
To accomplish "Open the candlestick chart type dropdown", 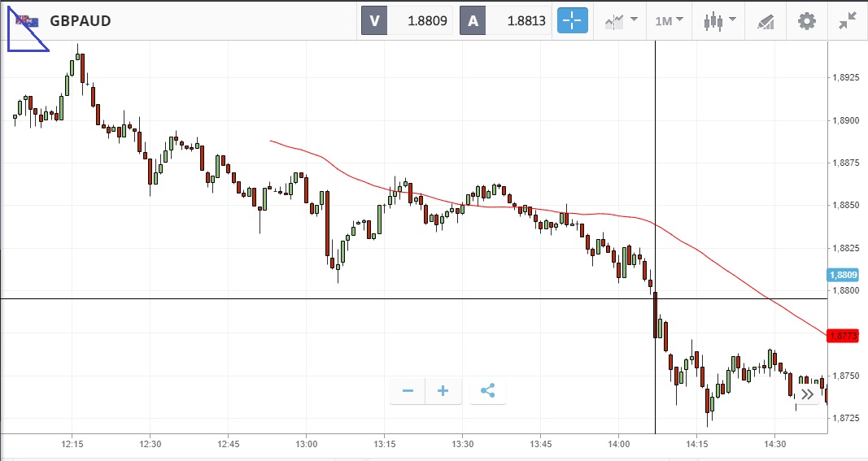I will [x=718, y=21].
